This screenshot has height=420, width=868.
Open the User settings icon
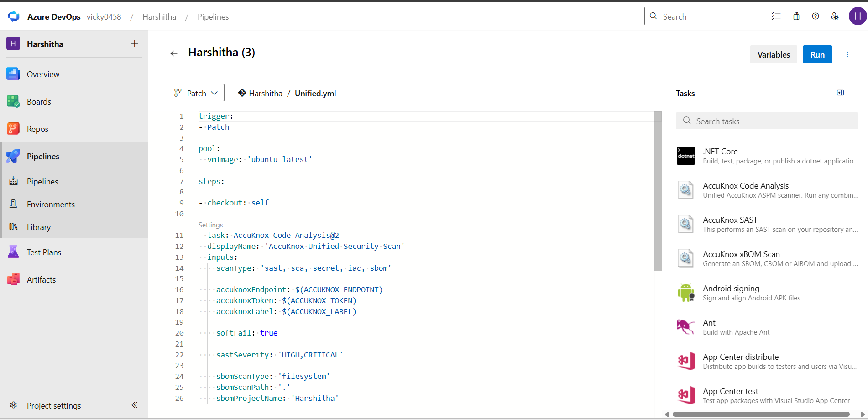pos(835,16)
